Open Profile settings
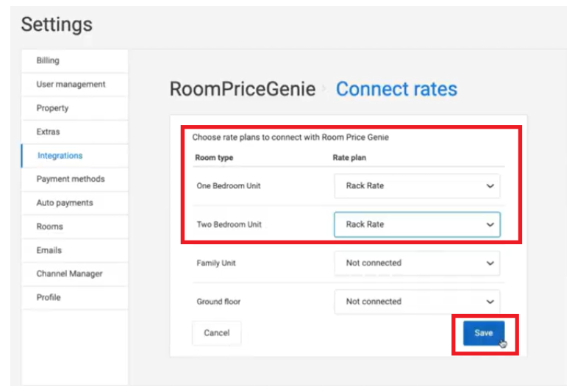575x392 pixels. point(49,297)
